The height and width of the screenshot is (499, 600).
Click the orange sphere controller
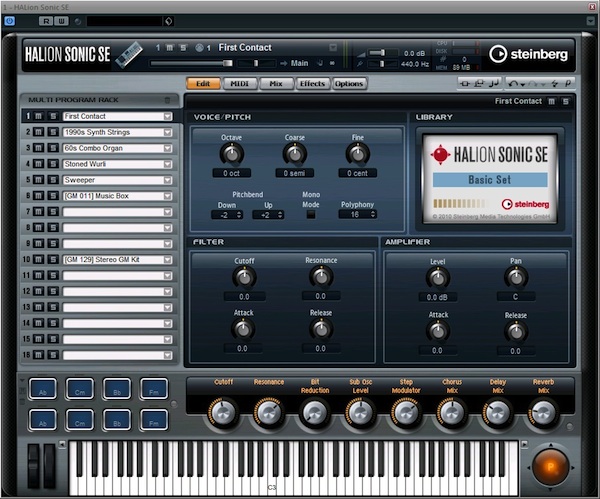pyautogui.click(x=550, y=467)
